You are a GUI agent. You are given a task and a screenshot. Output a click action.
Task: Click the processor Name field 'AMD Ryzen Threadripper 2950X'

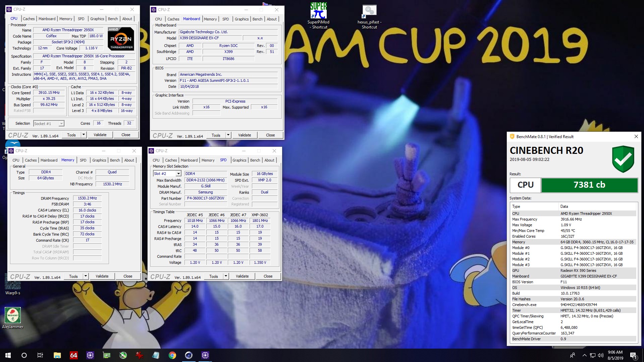[68, 30]
